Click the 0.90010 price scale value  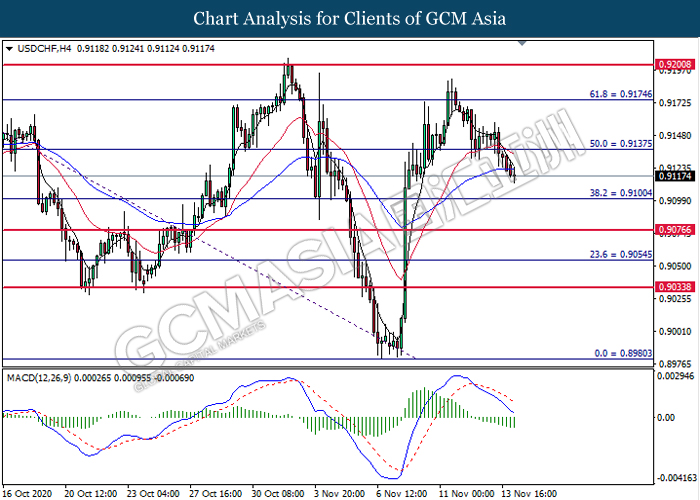675,331
